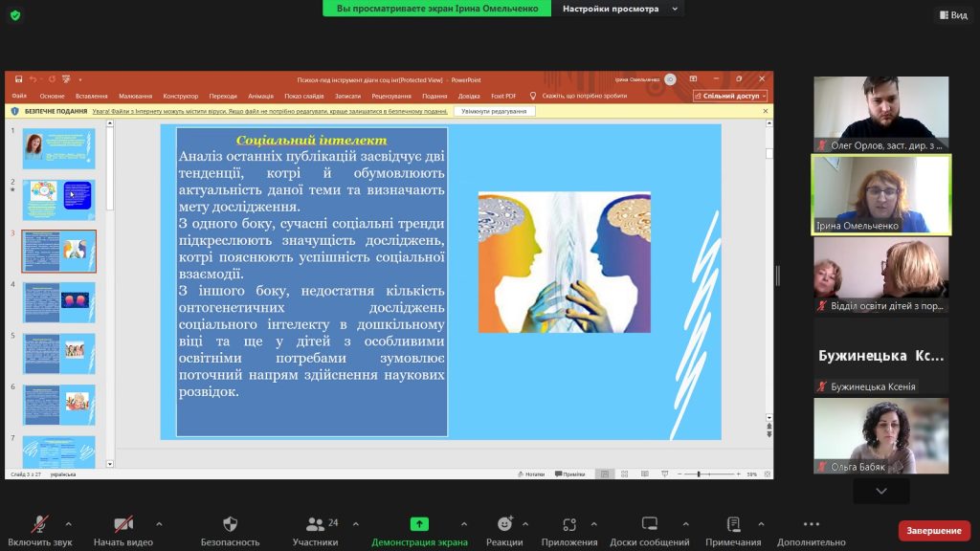Open the Приложения apps icon
This screenshot has height=551, width=980.
click(569, 524)
